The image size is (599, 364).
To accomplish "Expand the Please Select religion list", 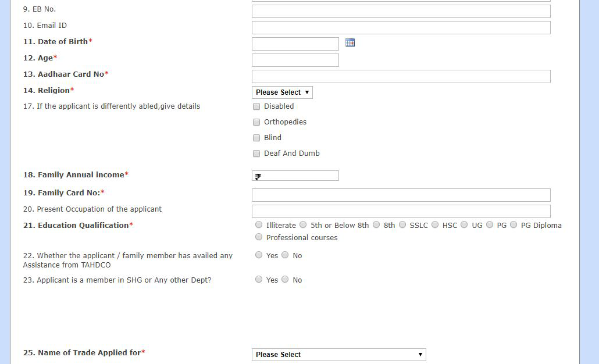I will click(x=281, y=92).
